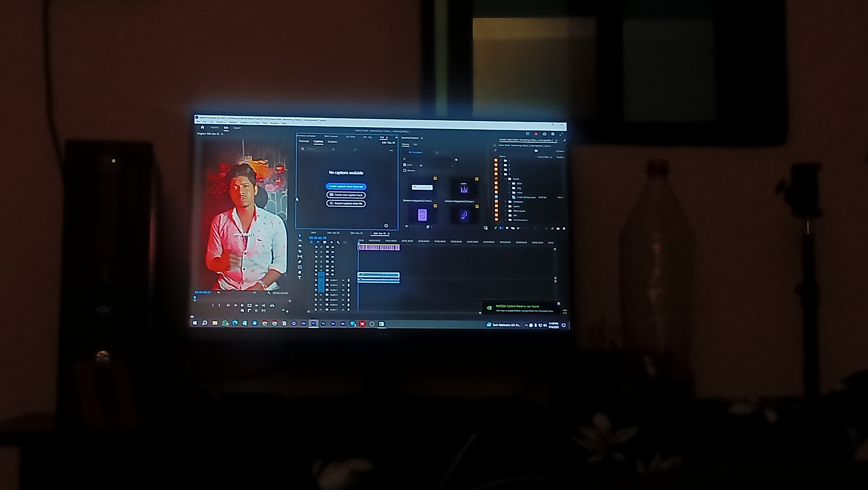868x490 pixels.
Task: Open the Sequence menu
Action: (x=221, y=122)
